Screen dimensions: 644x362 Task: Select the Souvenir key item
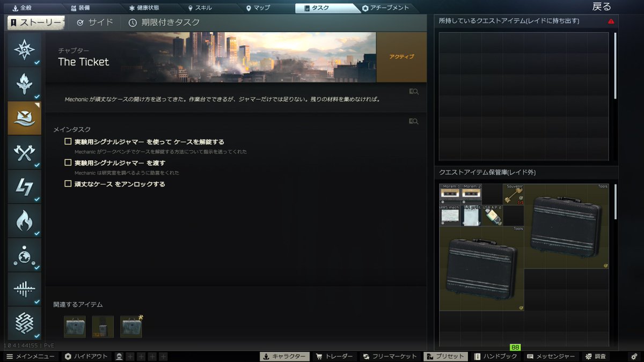coord(513,194)
